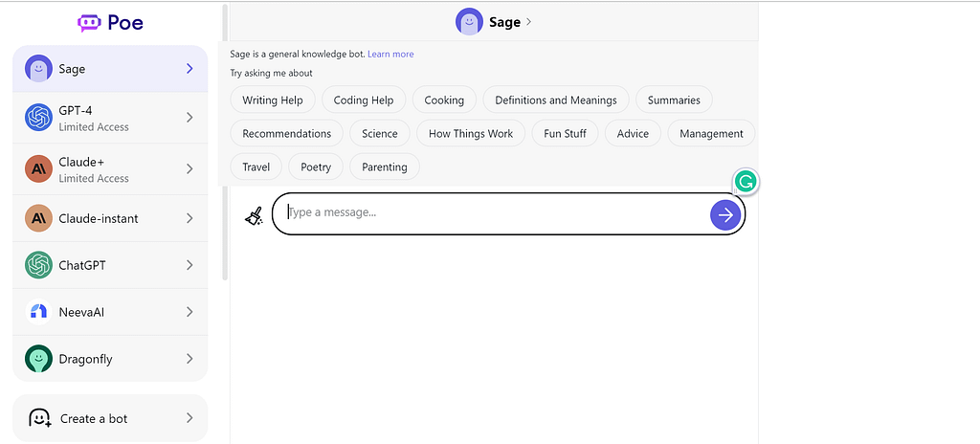Open the Claude+ bot avatar
Image resolution: width=980 pixels, height=444 pixels.
pos(38,168)
